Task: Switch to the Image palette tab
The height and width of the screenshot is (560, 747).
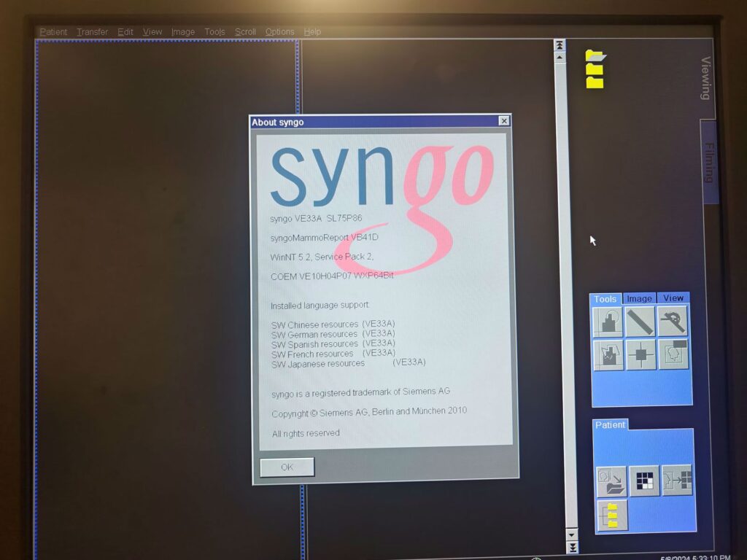Action: 639,298
